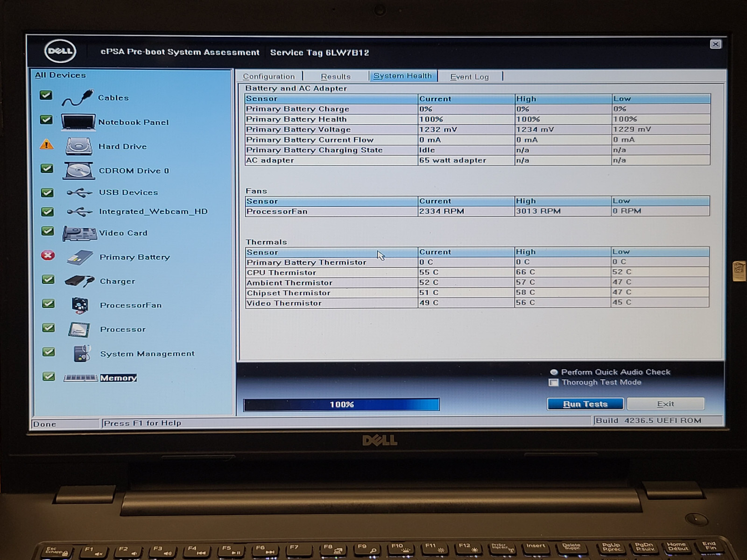The width and height of the screenshot is (747, 560).
Task: Click Primary Battery Charging State Idle value
Action: point(427,150)
